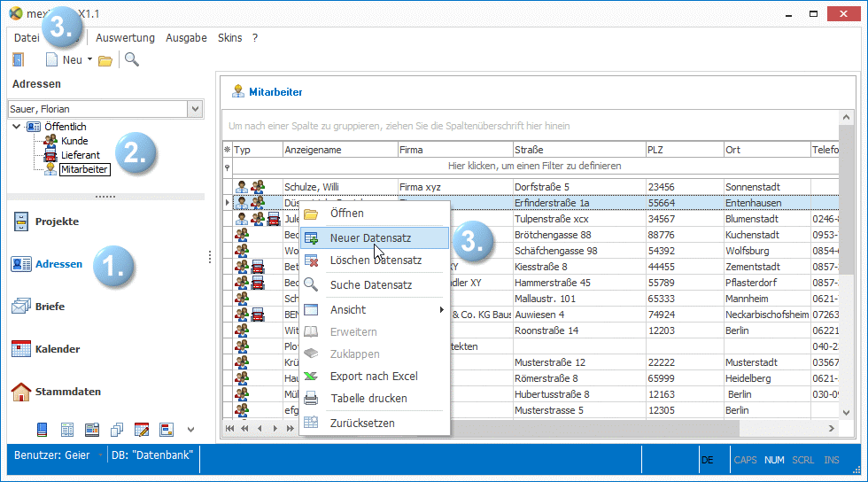Click the door exit icon in the toolbar
The image size is (868, 482).
(x=19, y=60)
